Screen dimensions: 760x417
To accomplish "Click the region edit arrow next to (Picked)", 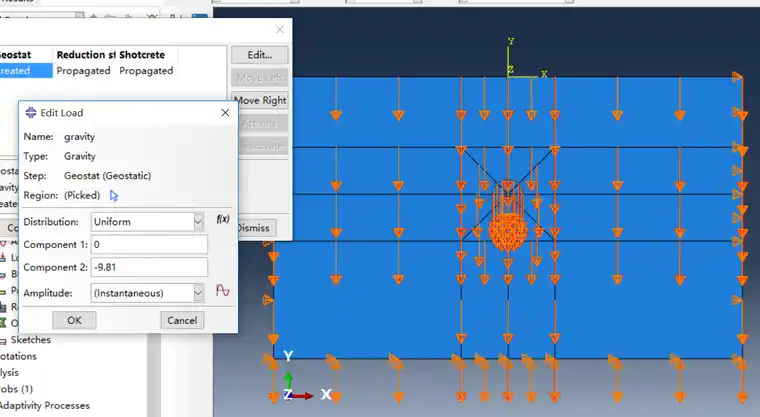I will pyautogui.click(x=114, y=195).
